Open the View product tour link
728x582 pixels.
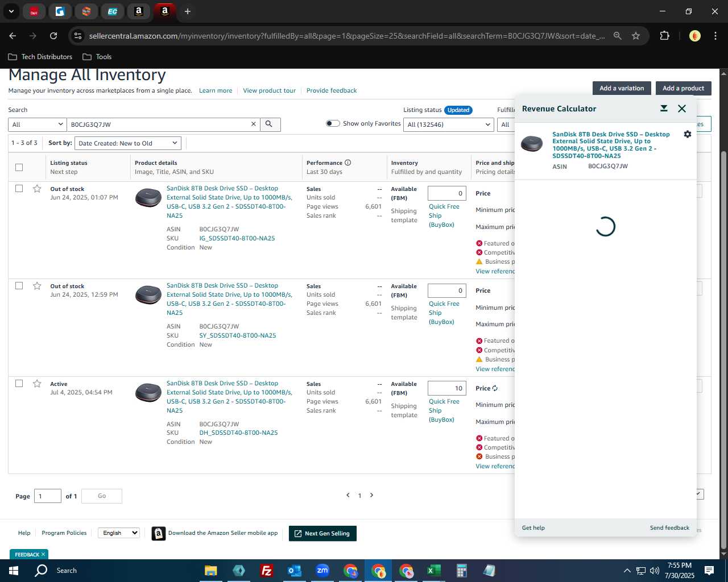point(270,90)
